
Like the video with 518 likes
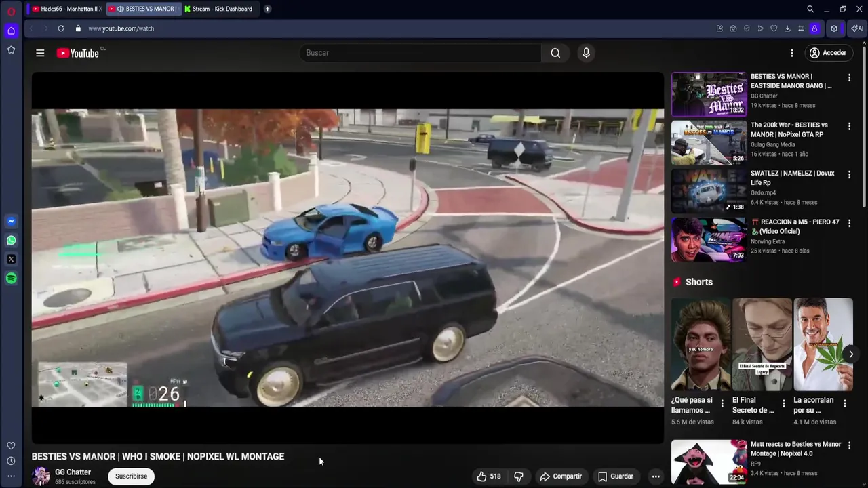tap(489, 476)
